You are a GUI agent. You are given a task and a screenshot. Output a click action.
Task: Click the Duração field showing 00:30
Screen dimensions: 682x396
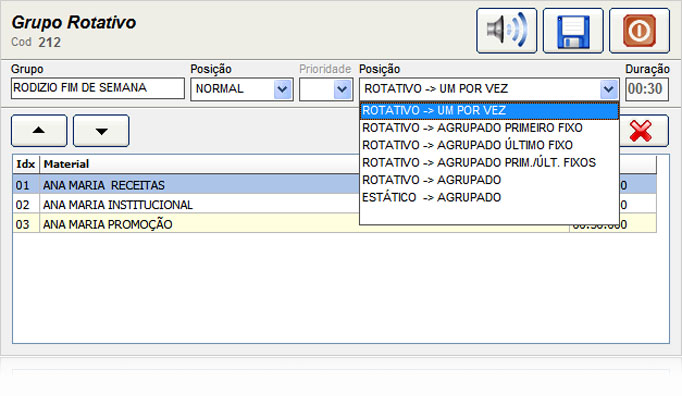[x=647, y=89]
